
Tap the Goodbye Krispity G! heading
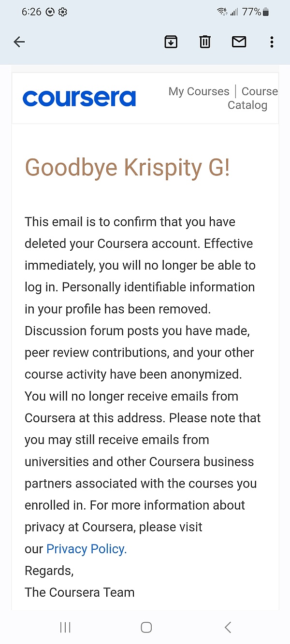coord(128,168)
